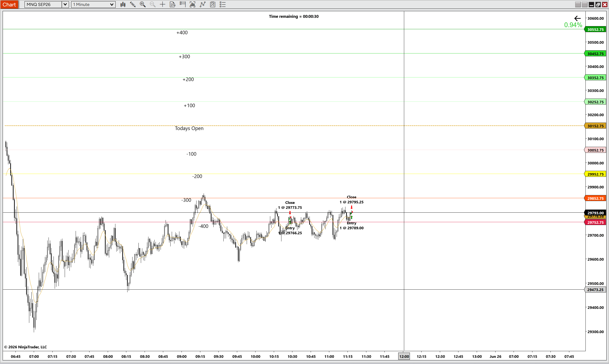Open the strategies icon
Screen dimensions: 609x364
click(x=203, y=5)
